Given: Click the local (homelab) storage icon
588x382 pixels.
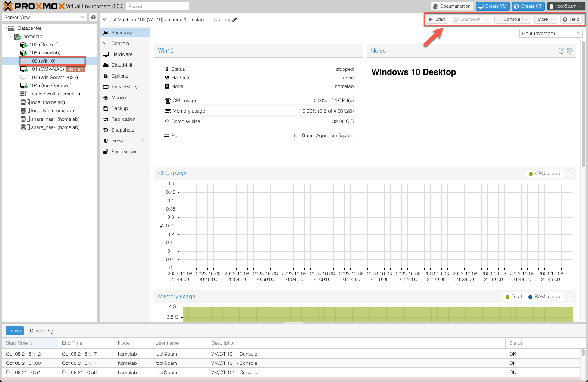Looking at the screenshot, I should coord(25,102).
